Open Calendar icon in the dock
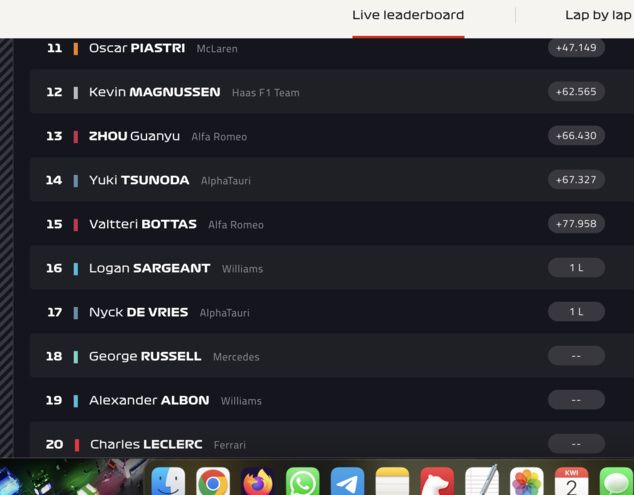This screenshot has width=634, height=495. click(x=572, y=481)
